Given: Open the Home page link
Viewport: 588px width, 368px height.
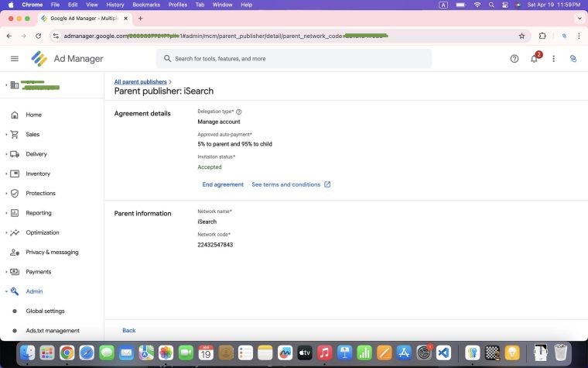Looking at the screenshot, I should (x=34, y=115).
